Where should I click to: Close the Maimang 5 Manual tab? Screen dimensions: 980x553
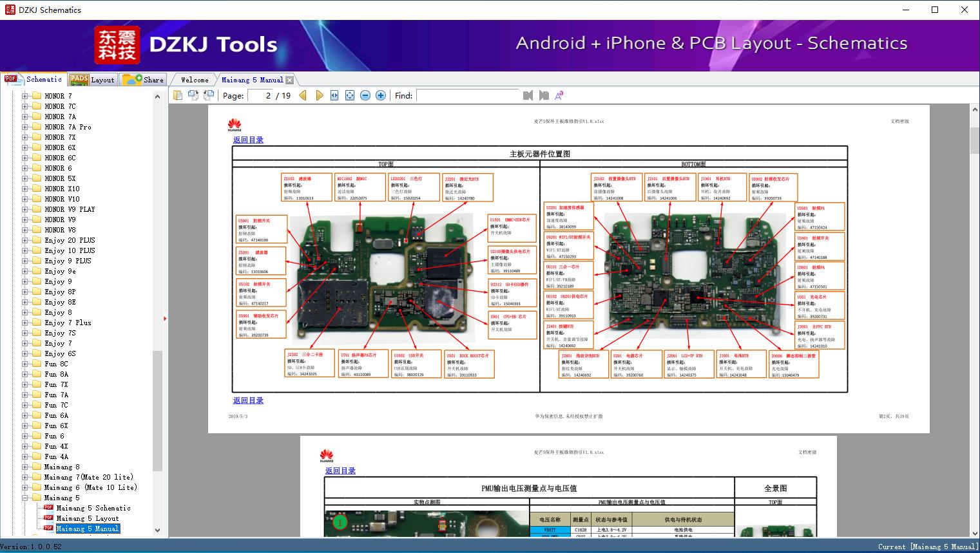(290, 80)
